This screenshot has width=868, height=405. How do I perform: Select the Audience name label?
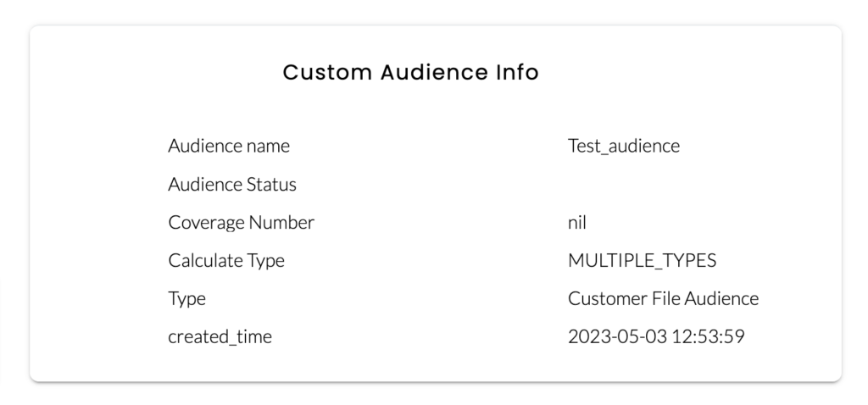(229, 146)
